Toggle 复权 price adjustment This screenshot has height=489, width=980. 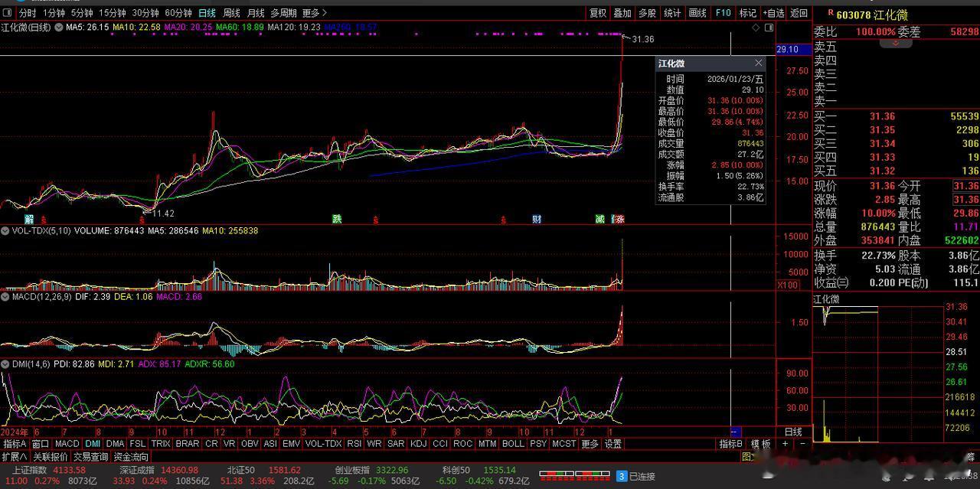tap(598, 13)
